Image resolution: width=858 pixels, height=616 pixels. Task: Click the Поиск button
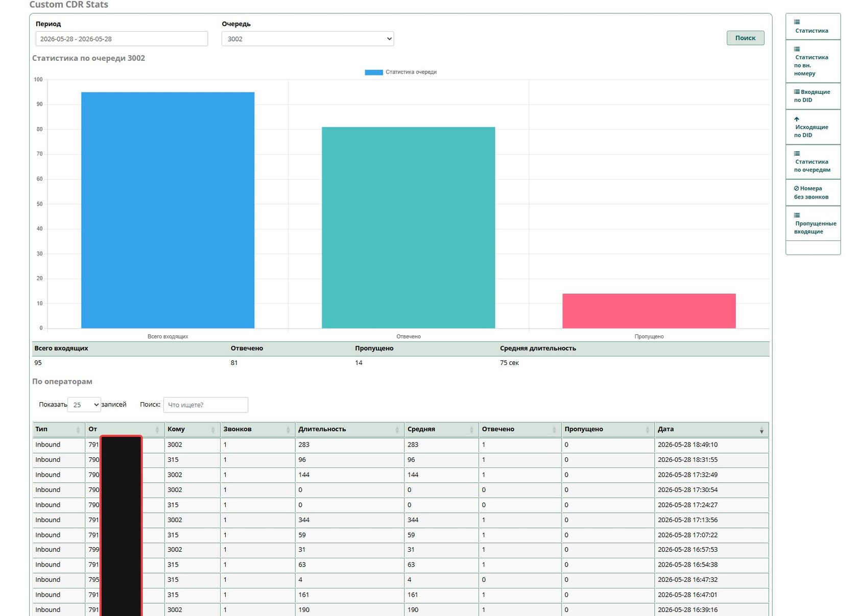(x=745, y=38)
